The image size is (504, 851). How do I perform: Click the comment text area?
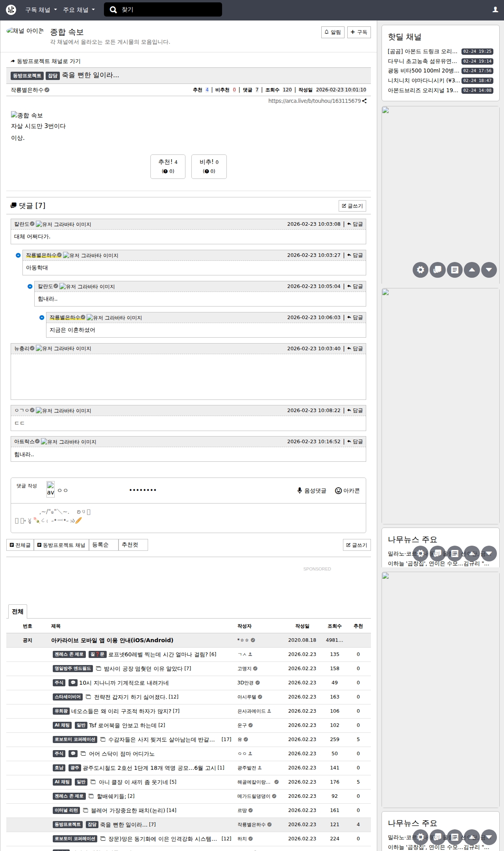coord(188,518)
